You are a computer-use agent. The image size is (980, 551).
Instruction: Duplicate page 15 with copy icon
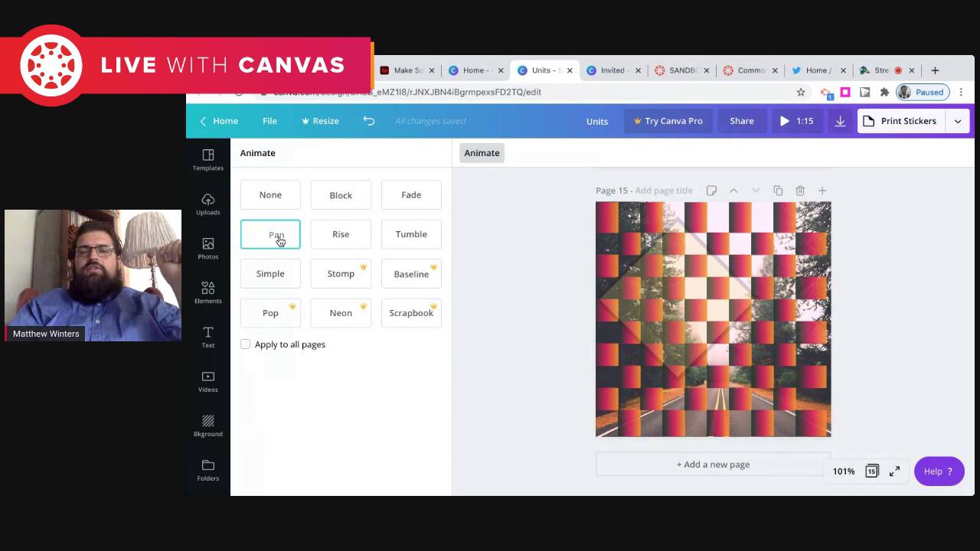(778, 191)
